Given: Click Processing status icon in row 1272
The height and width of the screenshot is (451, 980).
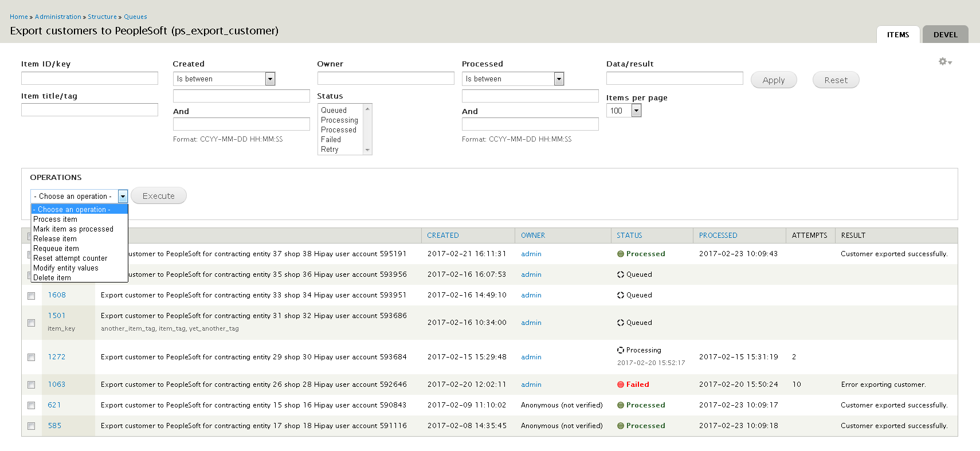Looking at the screenshot, I should pos(620,350).
